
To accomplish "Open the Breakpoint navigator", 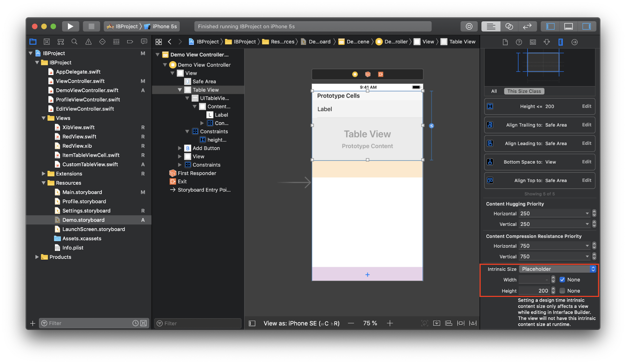I will 130,42.
